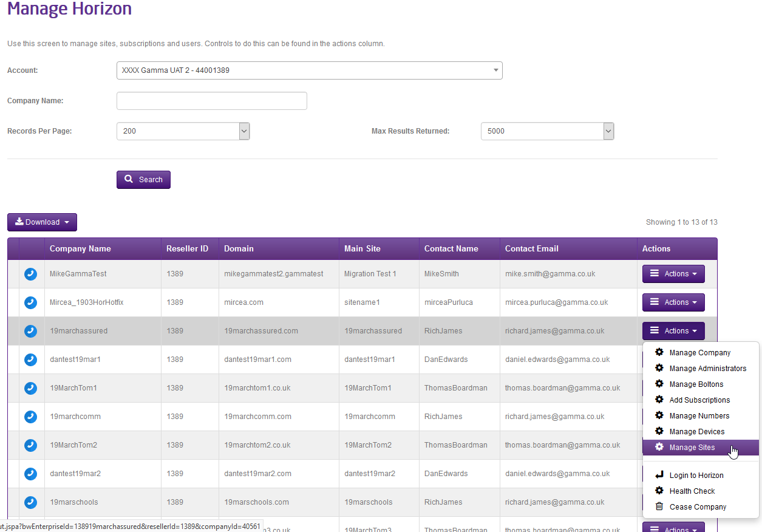Select Manage Numbers menu entry
The height and width of the screenshot is (532, 762).
click(x=701, y=416)
